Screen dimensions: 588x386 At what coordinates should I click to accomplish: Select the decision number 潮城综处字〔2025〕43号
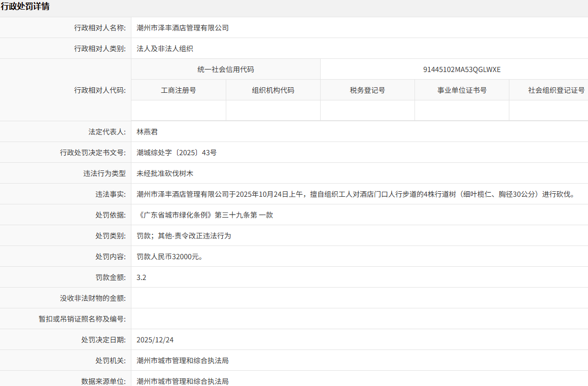pyautogui.click(x=176, y=152)
